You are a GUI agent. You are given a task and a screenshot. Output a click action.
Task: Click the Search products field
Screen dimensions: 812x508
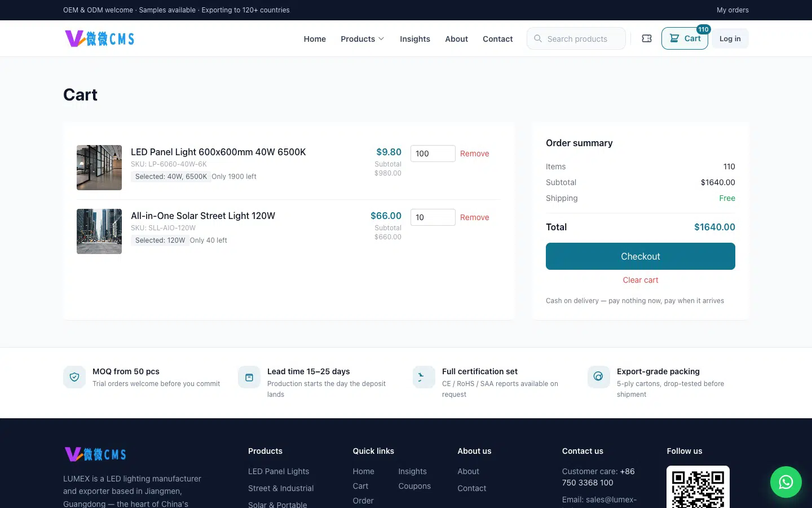click(x=576, y=38)
